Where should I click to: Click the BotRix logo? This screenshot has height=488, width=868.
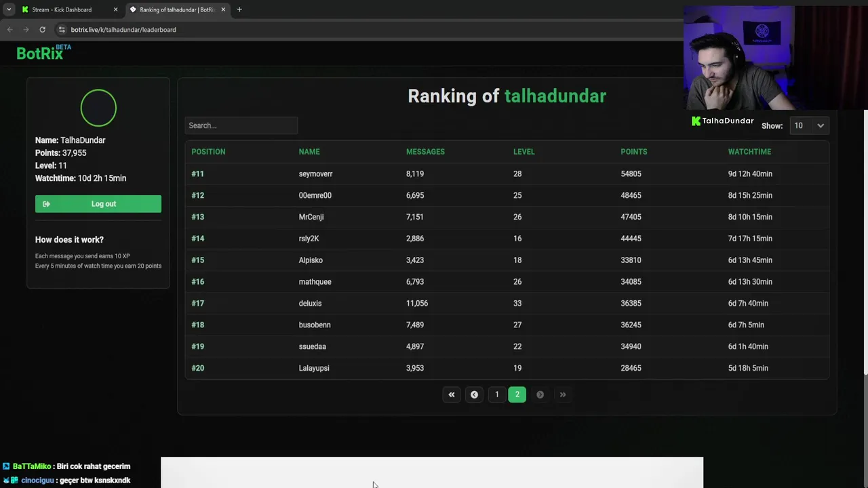[43, 53]
